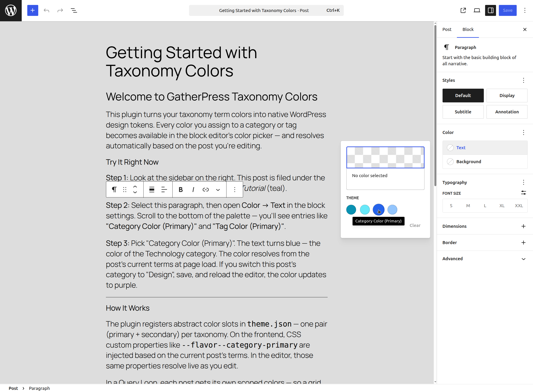533x392 pixels.
Task: Open the custom color picker preview
Action: coord(385,157)
